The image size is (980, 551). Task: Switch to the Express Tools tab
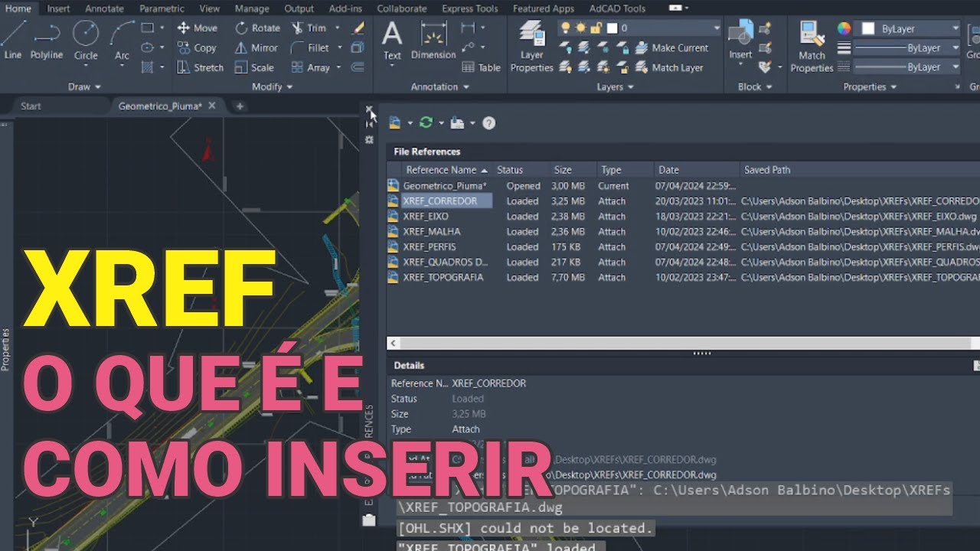point(469,8)
